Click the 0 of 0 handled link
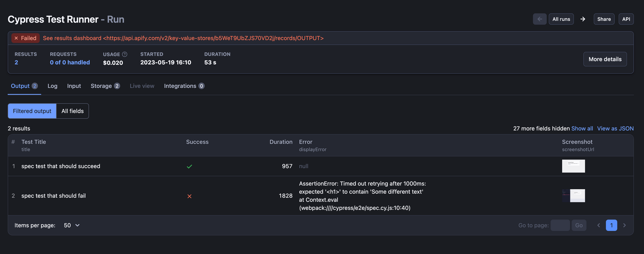Viewport: 644px width, 254px height. (70, 62)
